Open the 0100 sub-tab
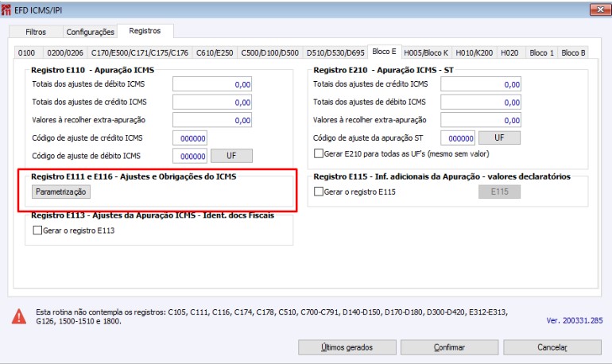Screen dimensions: 612x364 tap(26, 52)
